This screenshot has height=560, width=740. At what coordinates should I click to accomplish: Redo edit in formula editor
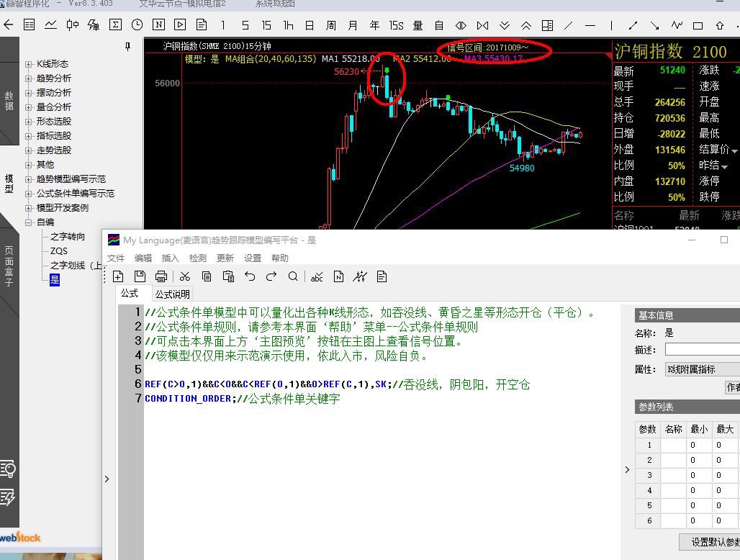tap(271, 276)
